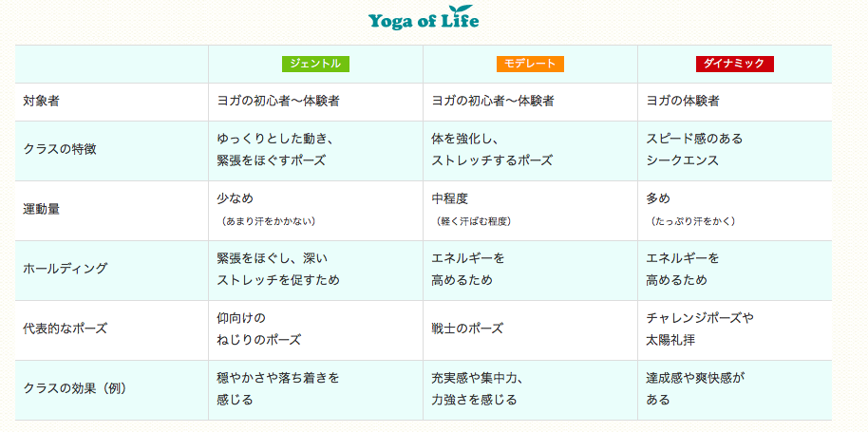
Task: Click the Yoga of Life logo
Action: pyautogui.click(x=424, y=17)
